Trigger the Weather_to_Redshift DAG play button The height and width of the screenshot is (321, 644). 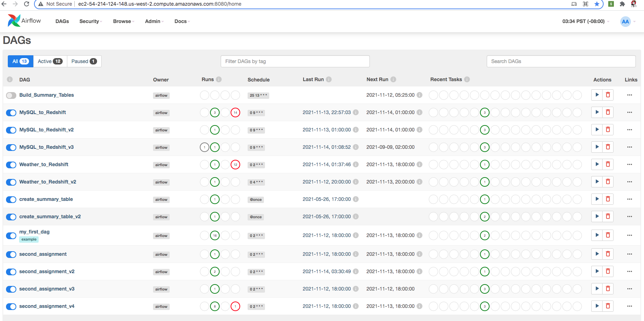(597, 164)
